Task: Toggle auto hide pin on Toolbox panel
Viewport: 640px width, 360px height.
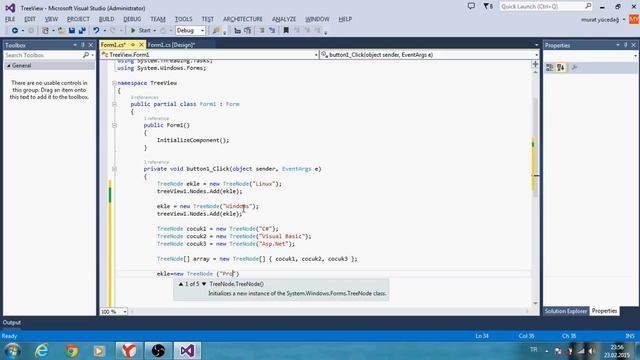Action: click(83, 45)
